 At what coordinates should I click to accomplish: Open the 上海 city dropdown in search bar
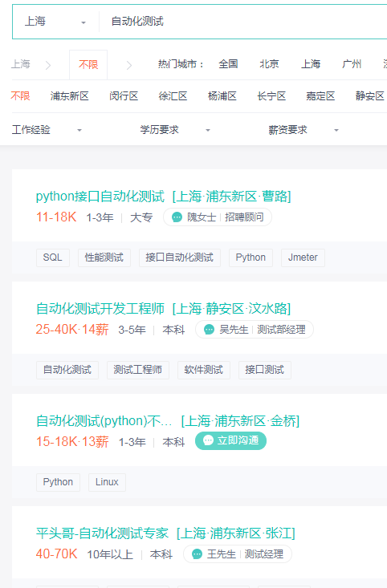pyautogui.click(x=55, y=22)
